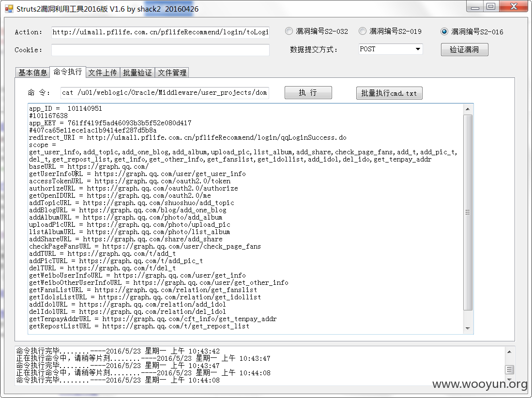Click the output pane scroll-down arrow

tap(468, 328)
